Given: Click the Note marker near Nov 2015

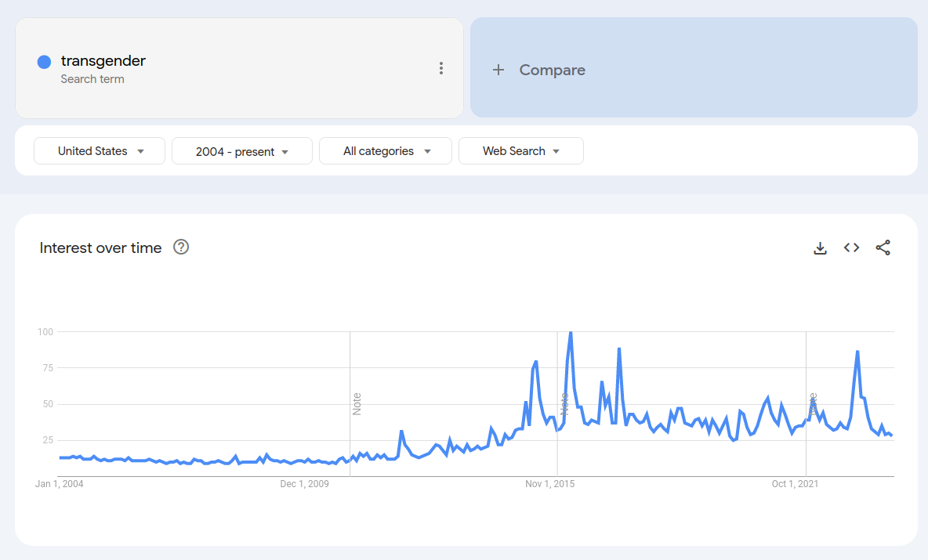Looking at the screenshot, I should click(x=564, y=404).
